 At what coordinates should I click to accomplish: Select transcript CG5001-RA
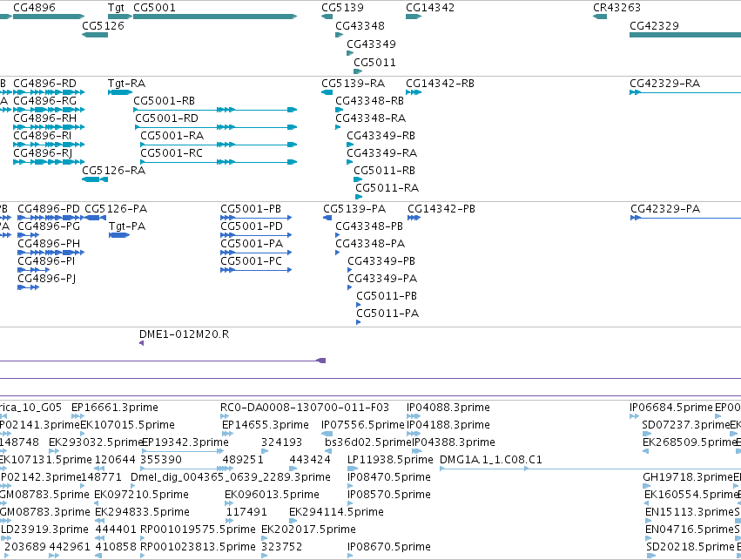click(219, 145)
